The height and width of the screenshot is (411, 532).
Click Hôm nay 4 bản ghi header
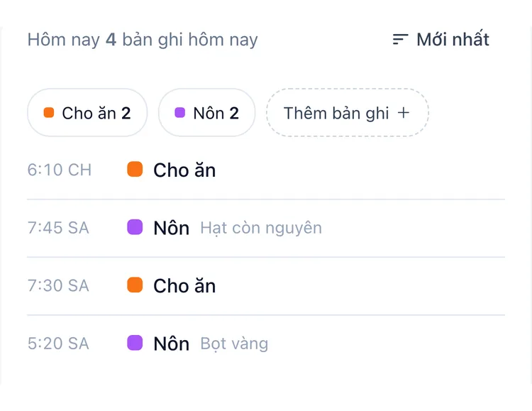(143, 40)
